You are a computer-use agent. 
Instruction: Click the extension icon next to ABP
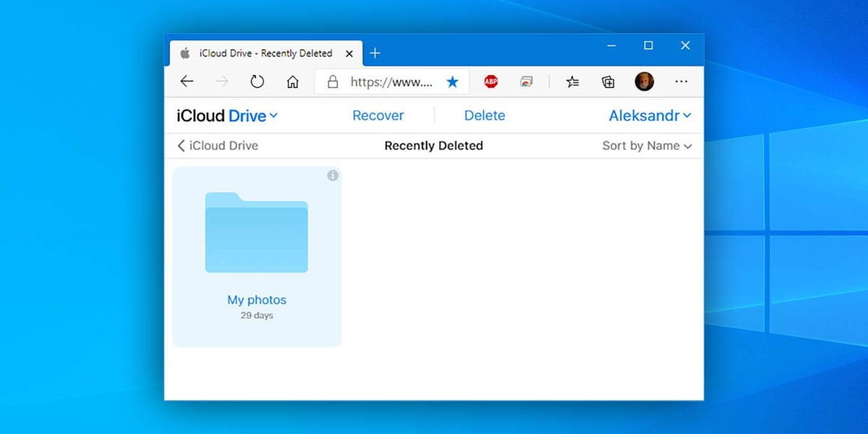coord(527,82)
